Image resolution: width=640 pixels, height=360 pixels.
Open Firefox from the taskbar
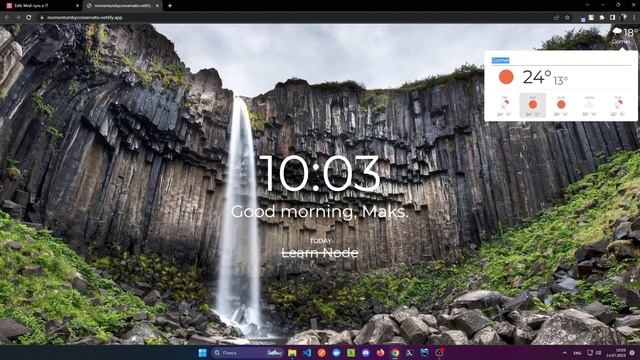380,353
